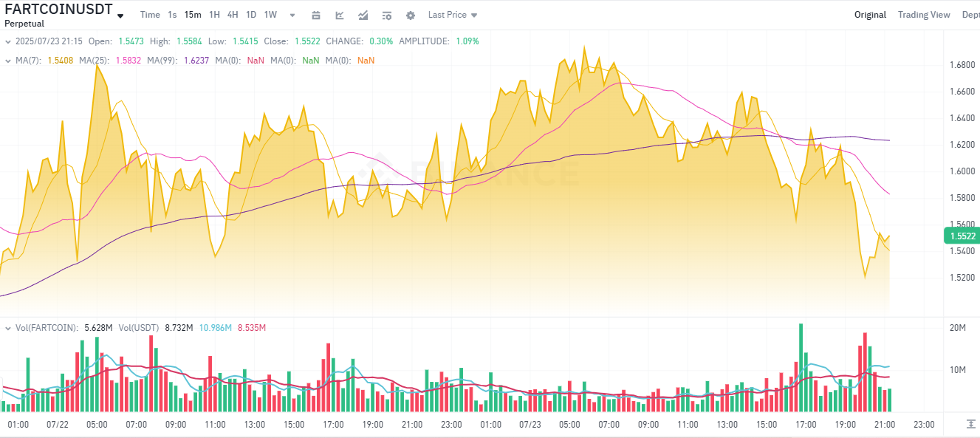
Task: Select the 1H time interval
Action: (214, 15)
